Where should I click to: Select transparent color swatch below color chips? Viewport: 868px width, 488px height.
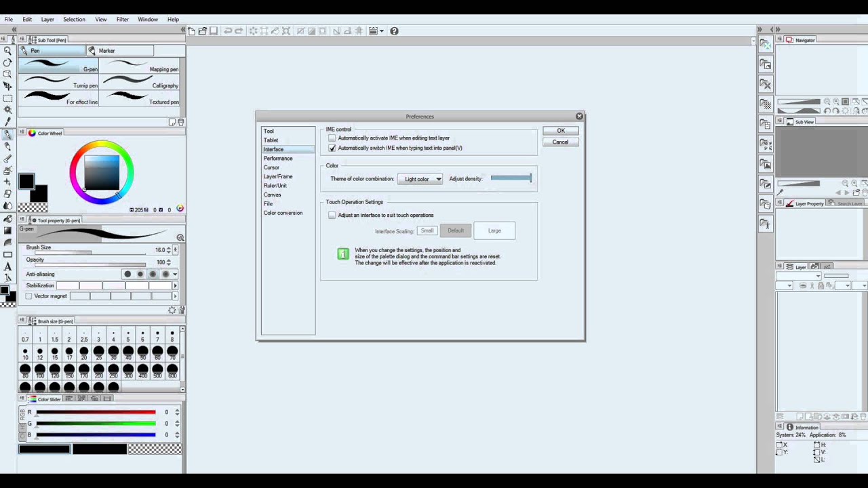coord(33,207)
